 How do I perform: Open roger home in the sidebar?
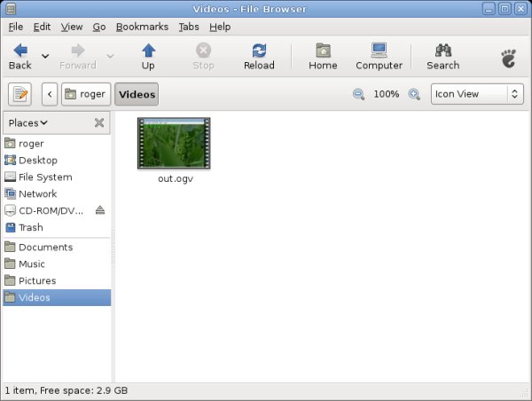(57, 144)
